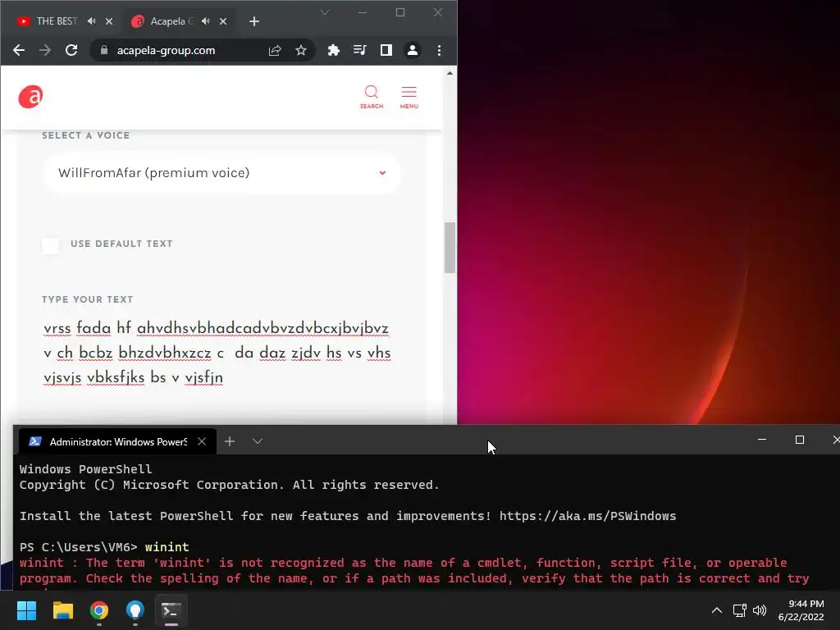Open the lightbulb Tips taskbar app

pyautogui.click(x=135, y=610)
